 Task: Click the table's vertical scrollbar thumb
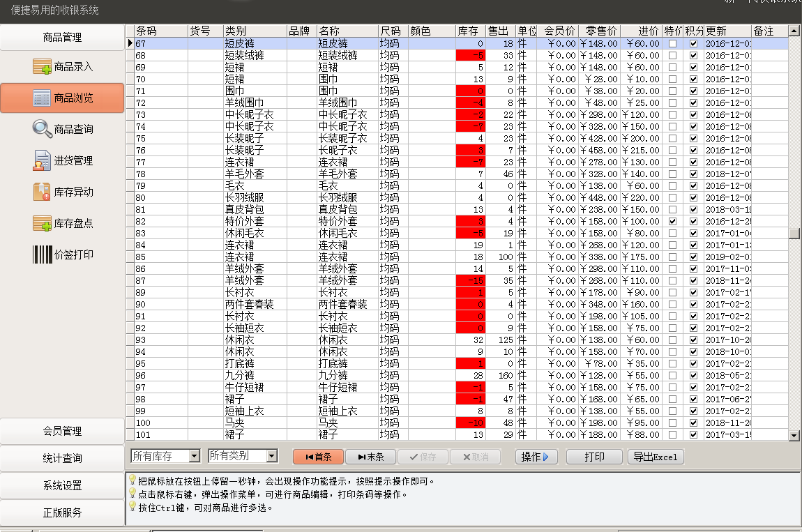tap(794, 234)
